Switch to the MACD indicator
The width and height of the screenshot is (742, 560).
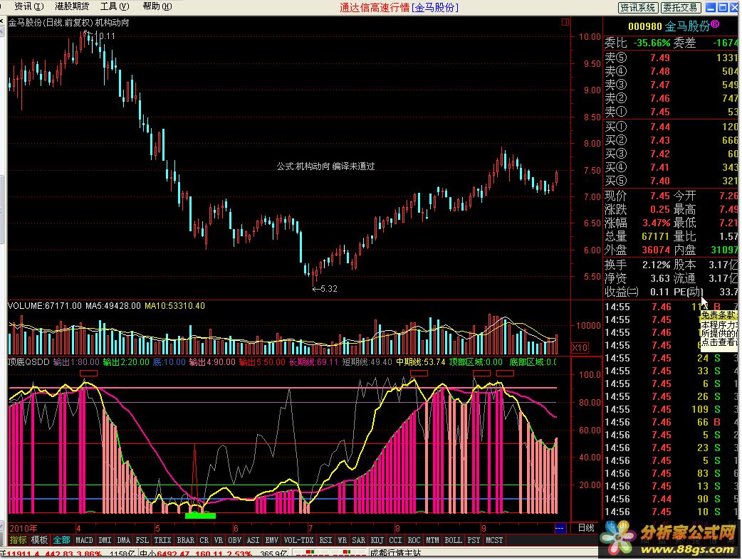84,539
